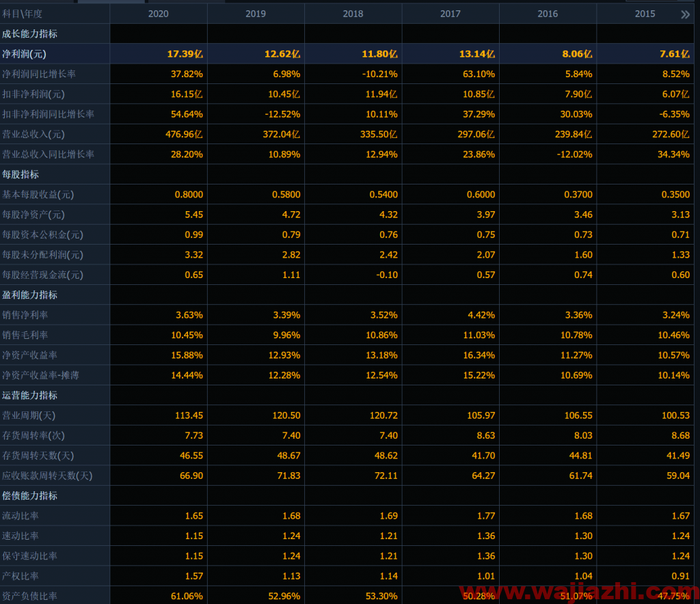Click the 偿债能力指标 section heading
The height and width of the screenshot is (604, 700).
click(x=29, y=495)
